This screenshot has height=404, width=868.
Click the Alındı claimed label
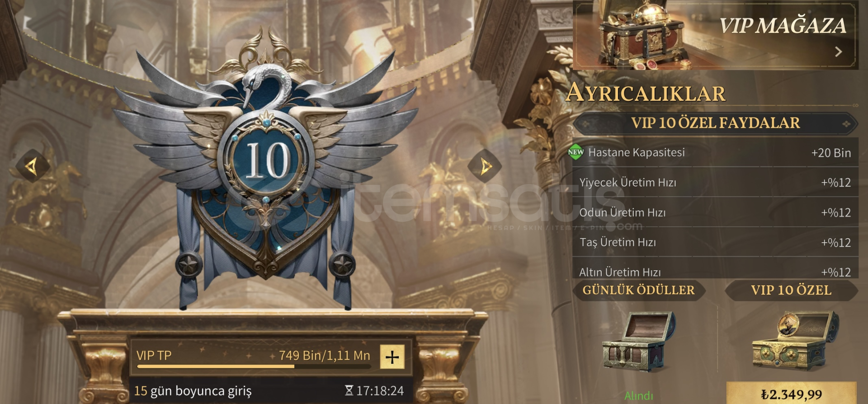(x=638, y=396)
